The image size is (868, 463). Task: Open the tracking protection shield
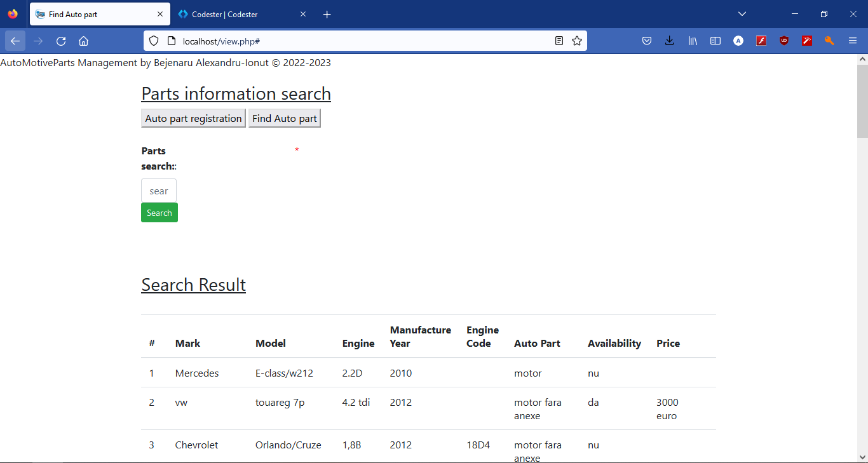(153, 40)
